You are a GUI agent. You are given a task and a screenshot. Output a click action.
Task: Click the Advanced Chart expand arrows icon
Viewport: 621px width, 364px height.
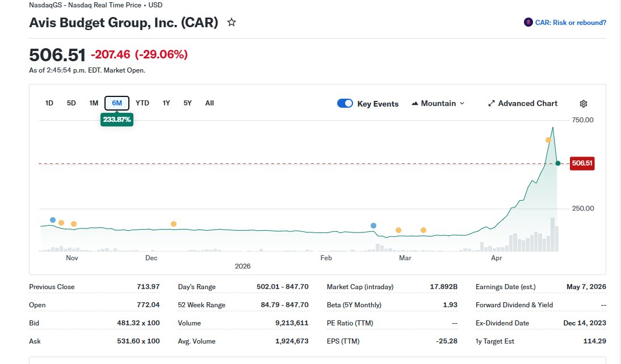pyautogui.click(x=492, y=103)
